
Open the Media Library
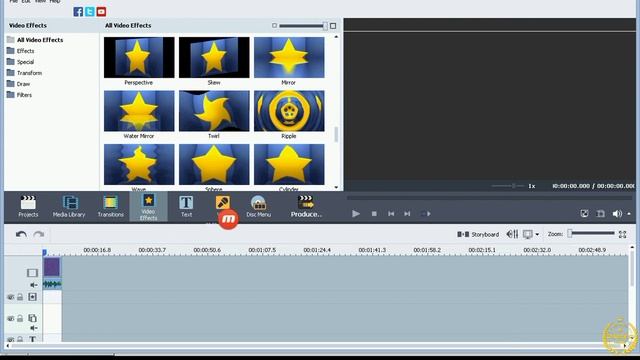(69, 206)
